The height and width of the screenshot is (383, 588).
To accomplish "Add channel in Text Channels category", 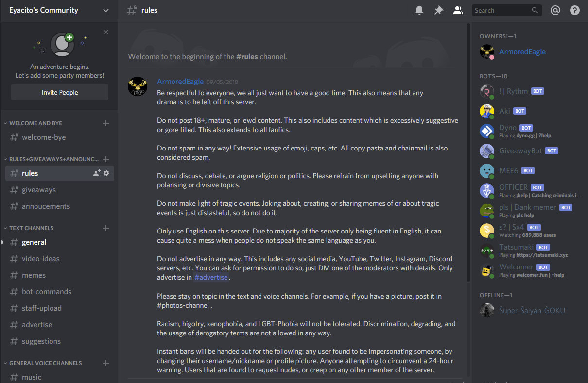I will (x=106, y=228).
